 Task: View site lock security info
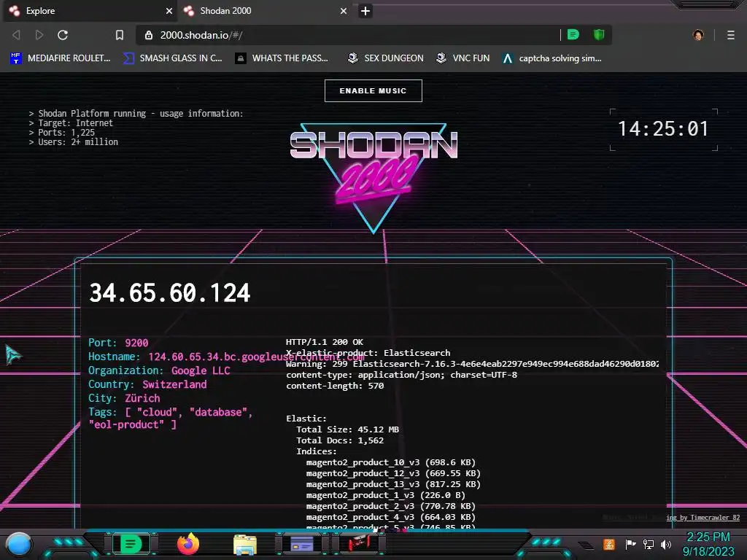pyautogui.click(x=149, y=35)
